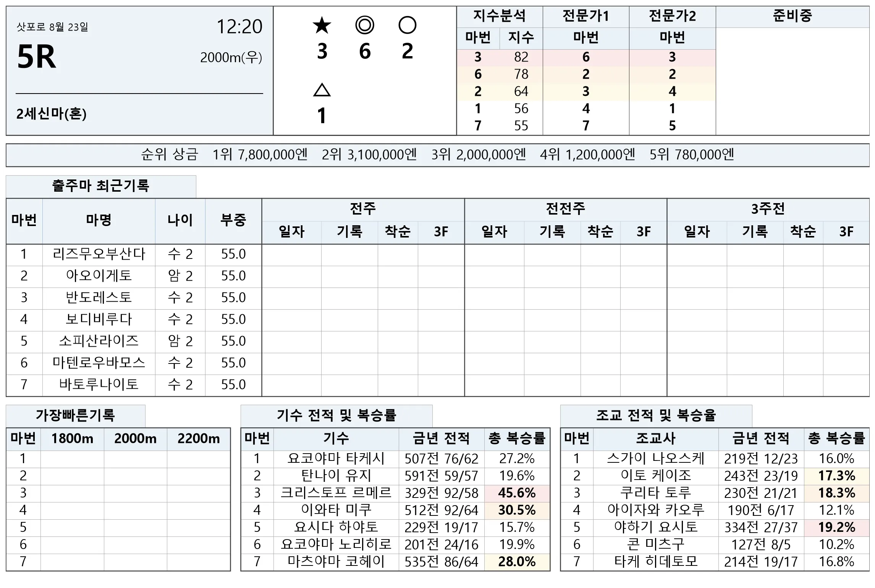Click index value 82 for horse 3
Image resolution: width=875 pixels, height=588 pixels.
(x=521, y=57)
